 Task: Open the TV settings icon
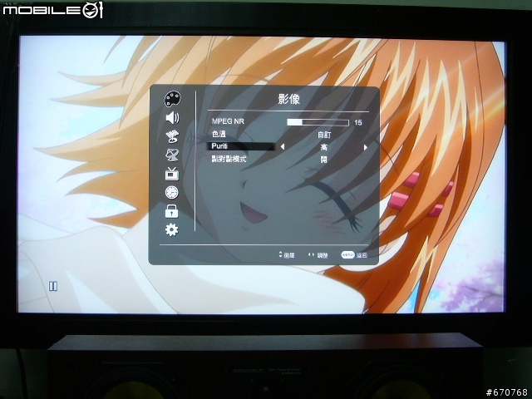[172, 174]
